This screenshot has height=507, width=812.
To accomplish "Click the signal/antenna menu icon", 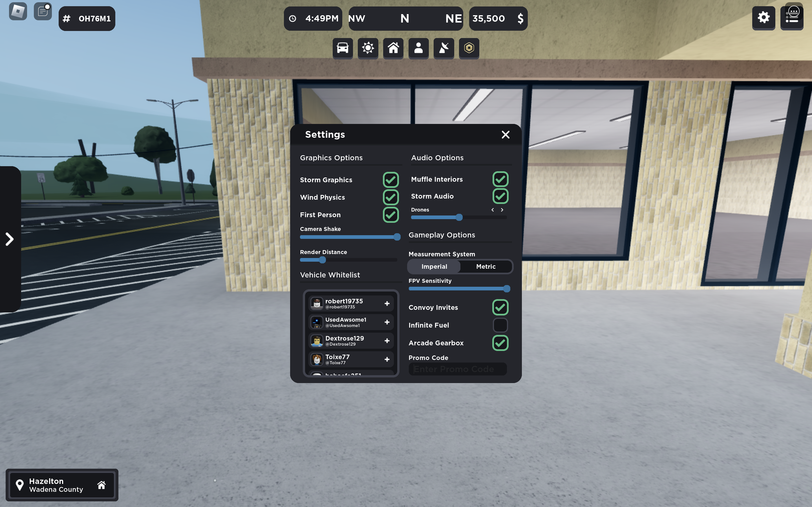I will [443, 48].
